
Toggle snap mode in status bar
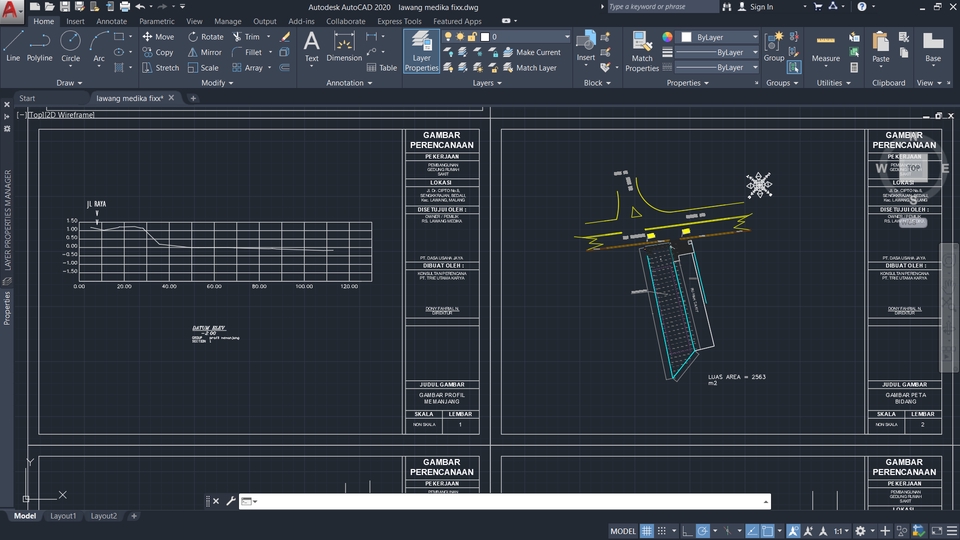pyautogui.click(x=664, y=531)
